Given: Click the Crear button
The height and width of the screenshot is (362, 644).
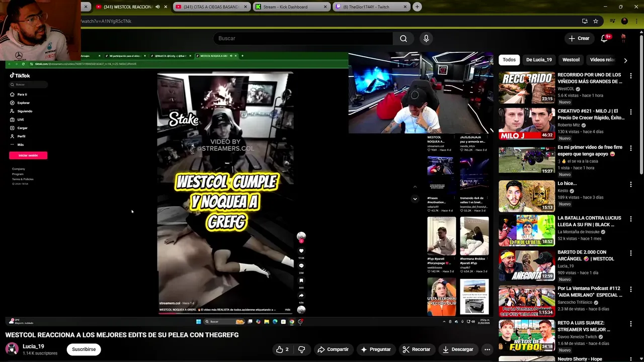Looking at the screenshot, I should [x=579, y=38].
